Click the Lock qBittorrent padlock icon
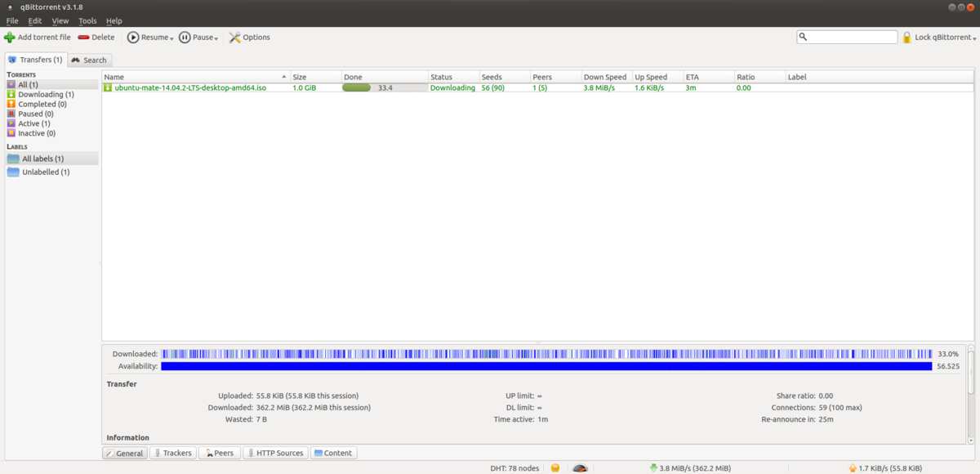 click(906, 37)
